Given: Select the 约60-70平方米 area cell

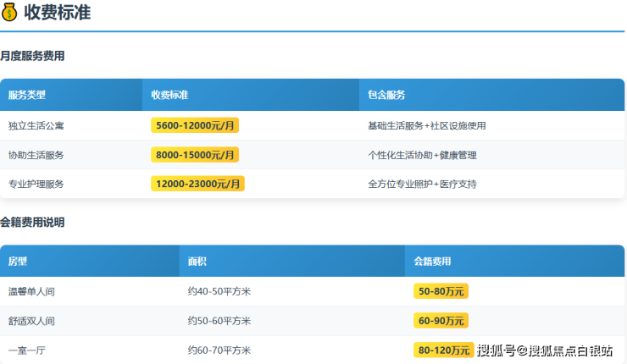Looking at the screenshot, I should pos(219,350).
